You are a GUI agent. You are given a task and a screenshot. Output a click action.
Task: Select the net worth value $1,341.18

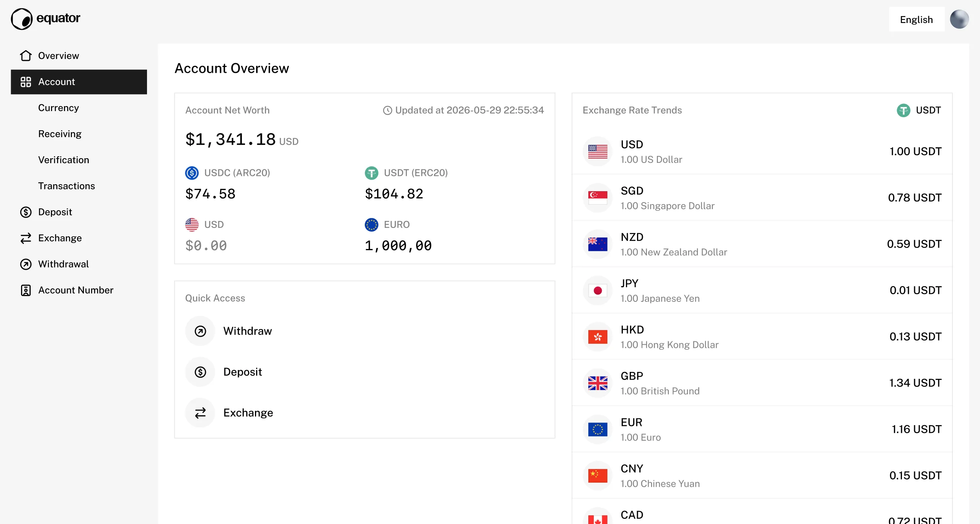[230, 139]
